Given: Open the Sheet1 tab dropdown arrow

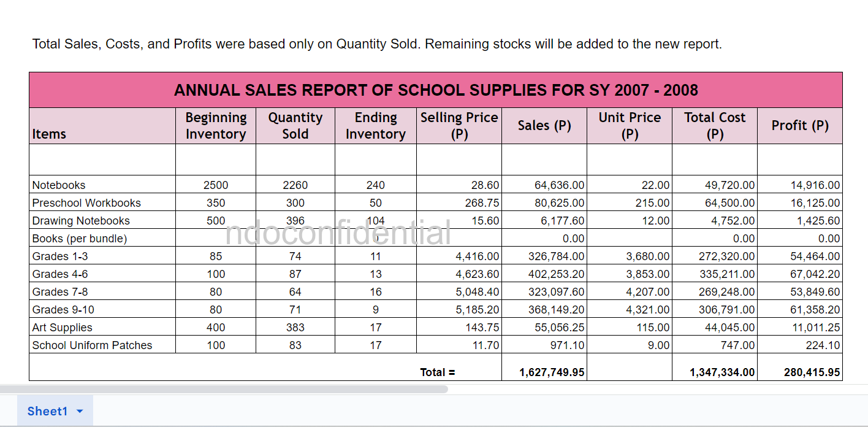Looking at the screenshot, I should 80,412.
